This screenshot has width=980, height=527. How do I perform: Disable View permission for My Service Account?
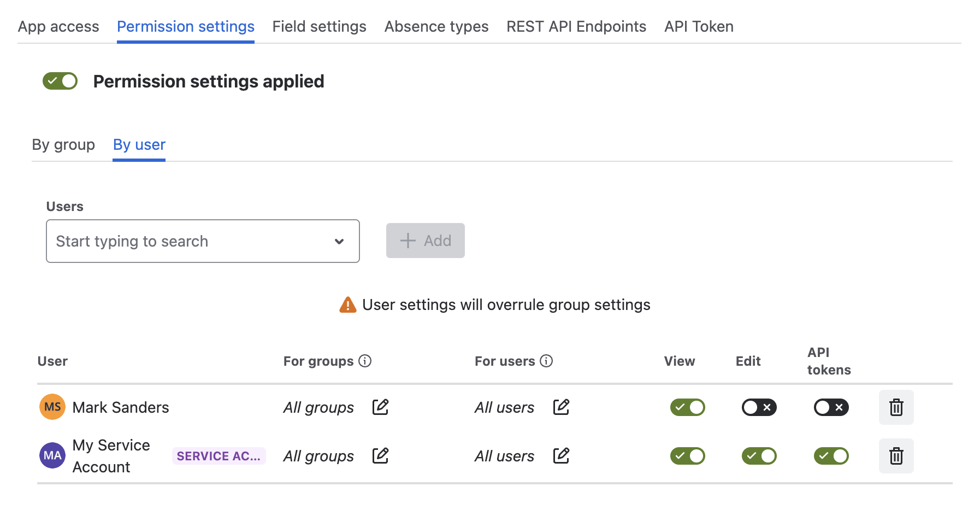pyautogui.click(x=687, y=456)
